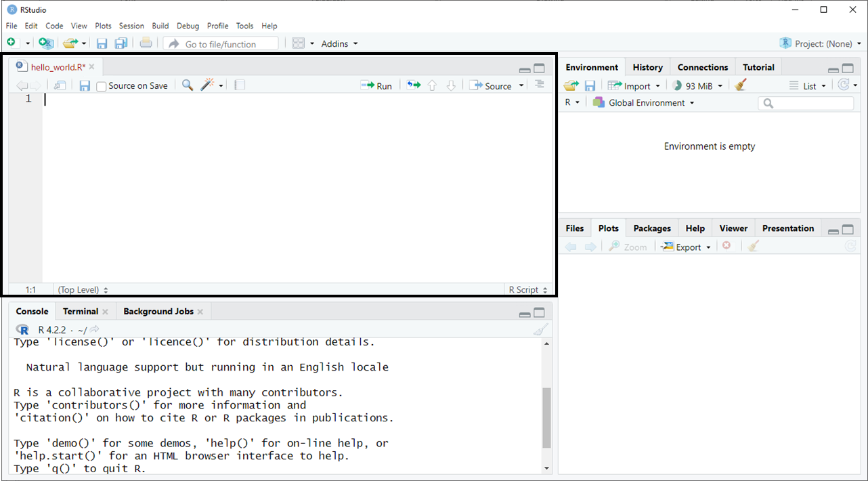Show document outline icon in editor
Viewport: 868px width, 481px height.
pos(539,85)
